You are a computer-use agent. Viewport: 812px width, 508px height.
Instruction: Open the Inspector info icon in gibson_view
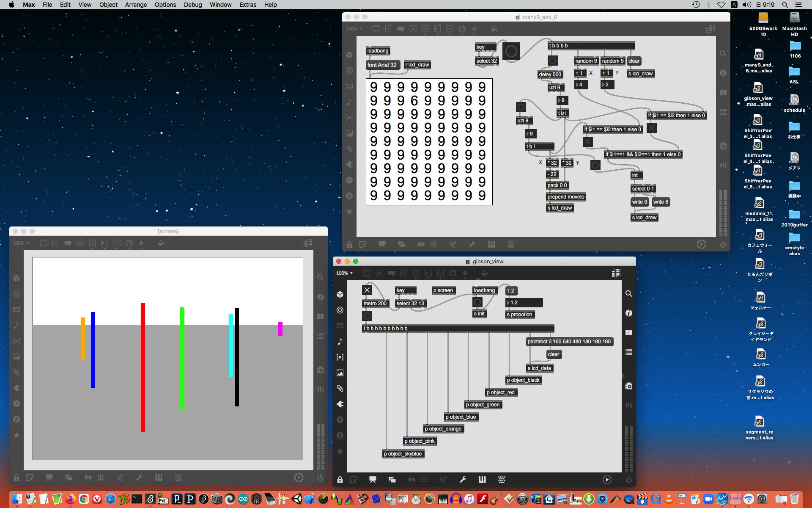(x=629, y=313)
